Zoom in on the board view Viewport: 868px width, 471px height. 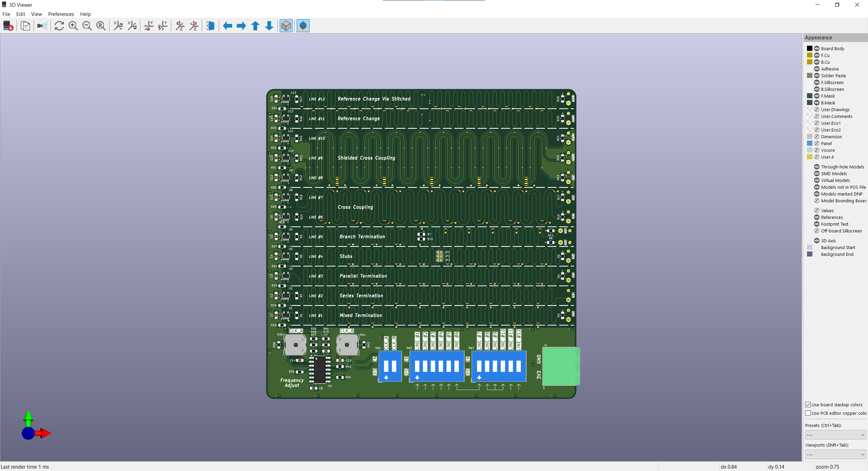73,26
